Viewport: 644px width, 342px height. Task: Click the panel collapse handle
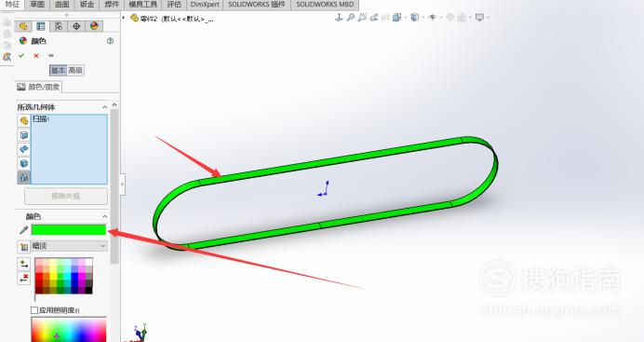click(x=123, y=185)
